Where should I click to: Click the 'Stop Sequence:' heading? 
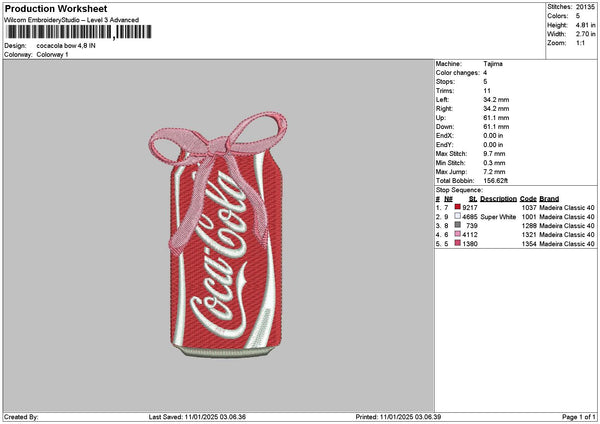459,190
